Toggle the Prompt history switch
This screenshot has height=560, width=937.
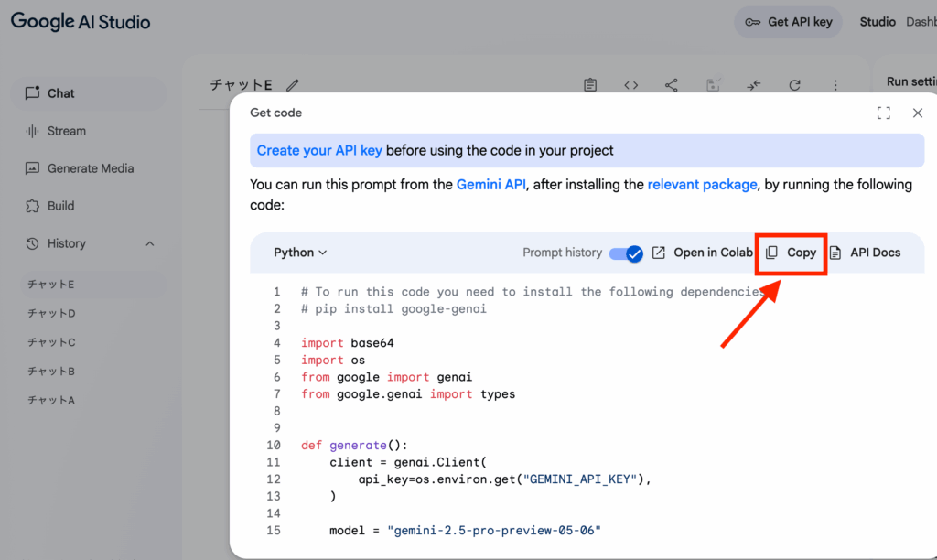point(626,253)
